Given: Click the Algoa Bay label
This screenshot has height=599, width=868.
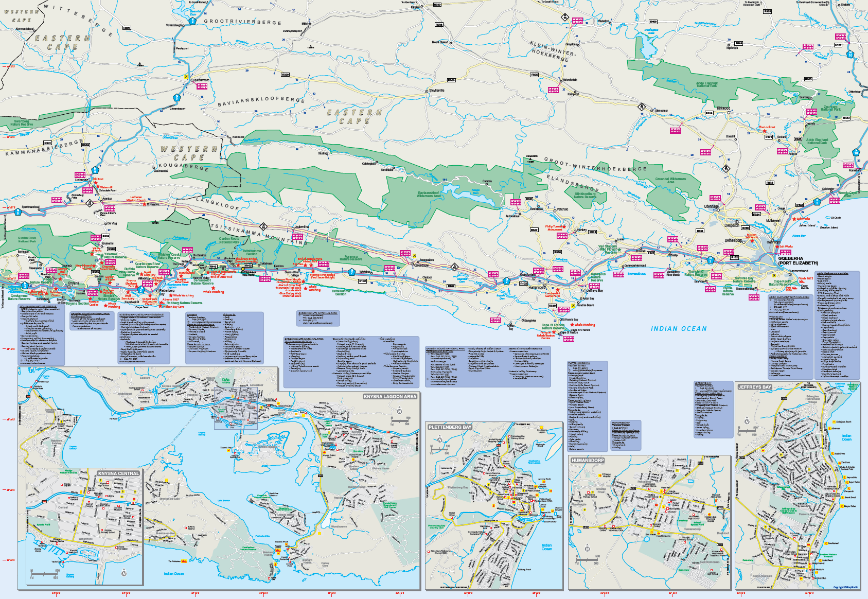Looking at the screenshot, I should click(799, 236).
